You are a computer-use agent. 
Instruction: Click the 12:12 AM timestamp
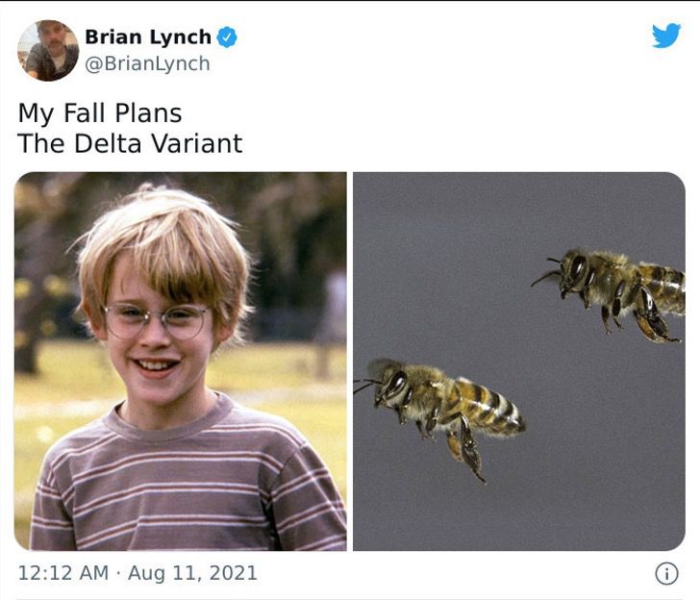pos(63,573)
